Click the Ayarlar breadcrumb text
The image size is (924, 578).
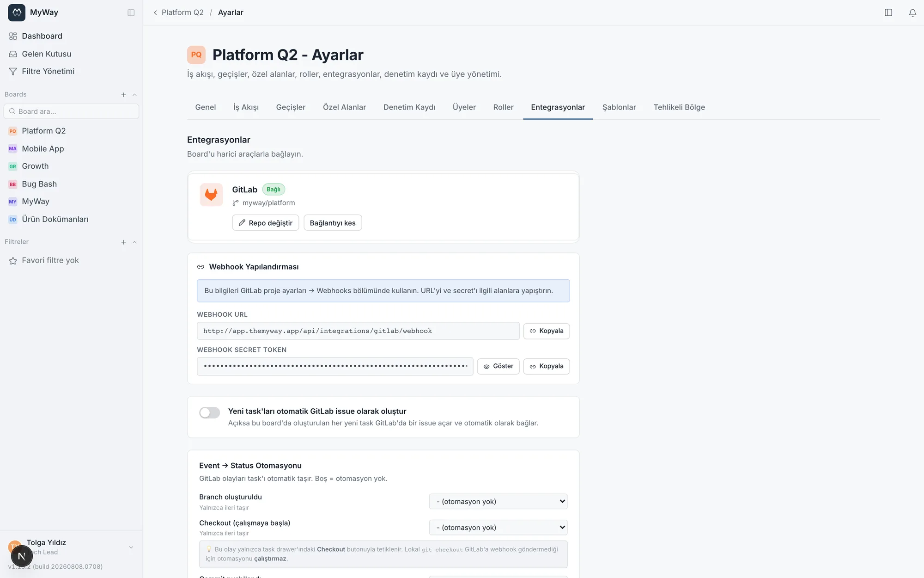click(x=231, y=12)
